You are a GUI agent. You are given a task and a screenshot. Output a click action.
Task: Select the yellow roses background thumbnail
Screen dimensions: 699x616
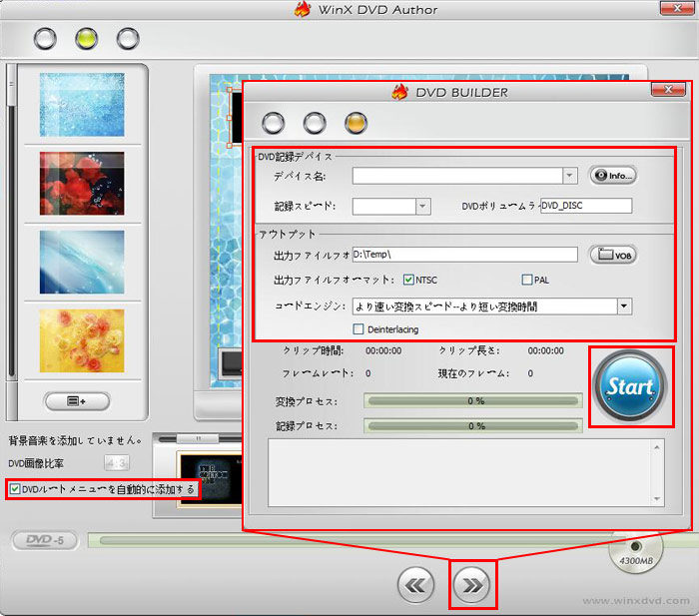point(82,340)
